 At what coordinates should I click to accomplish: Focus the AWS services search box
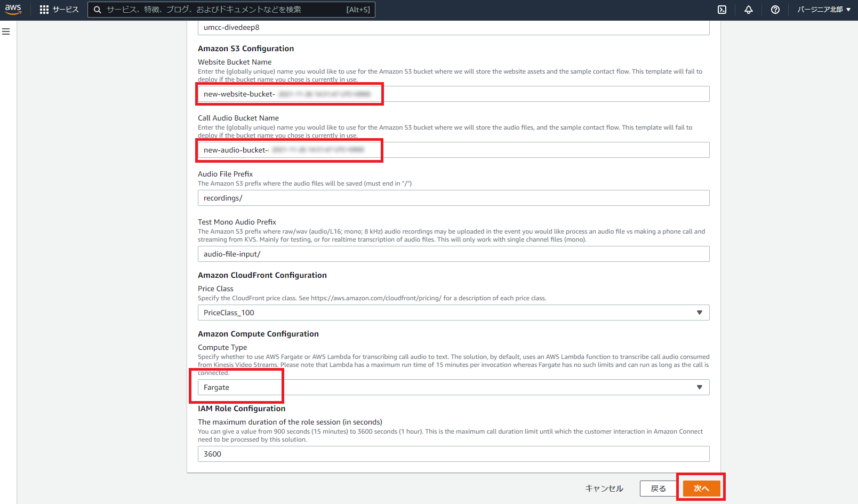point(231,10)
